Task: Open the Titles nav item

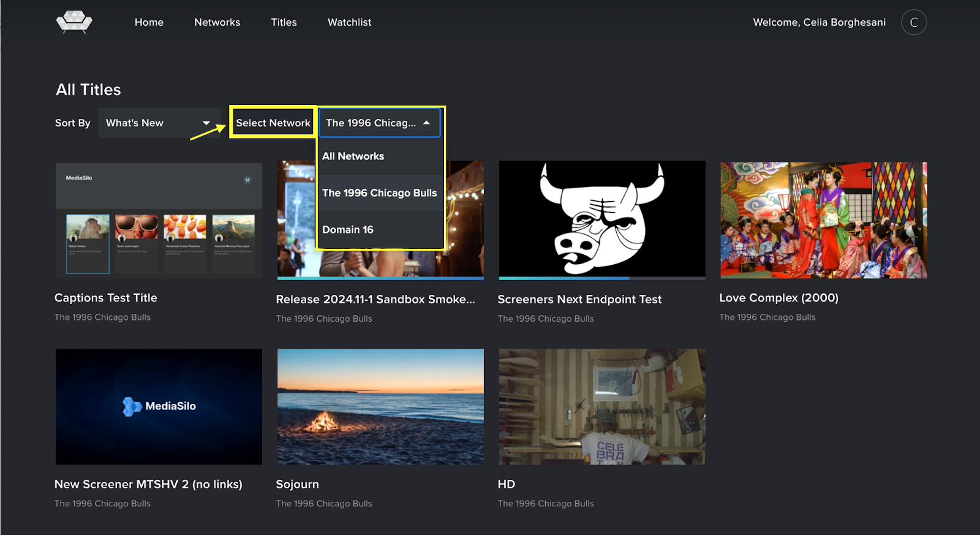Action: [x=284, y=22]
